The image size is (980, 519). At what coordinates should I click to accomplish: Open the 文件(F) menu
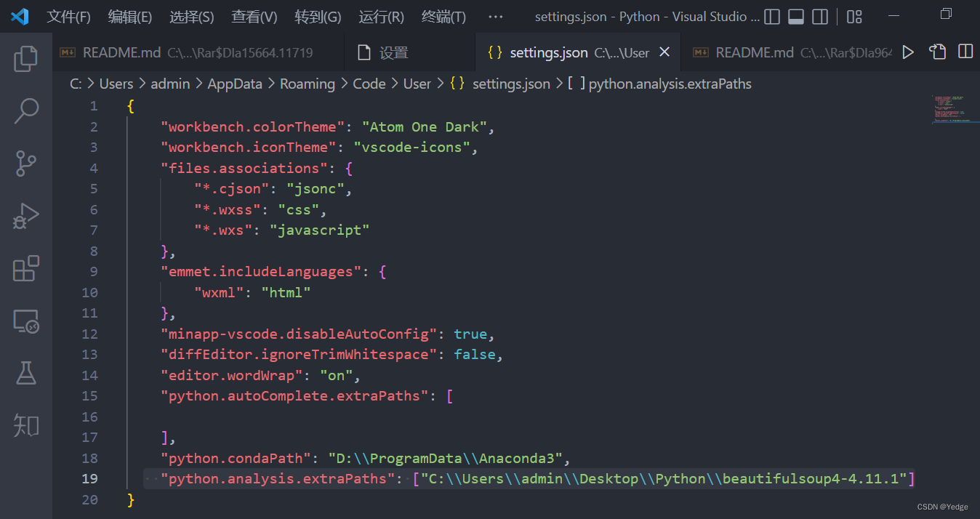point(69,17)
